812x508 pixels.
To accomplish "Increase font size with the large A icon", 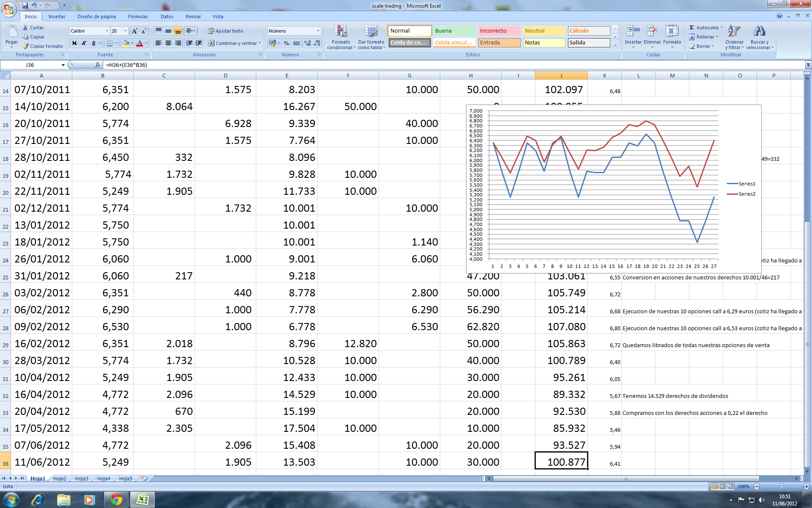I will pyautogui.click(x=134, y=31).
